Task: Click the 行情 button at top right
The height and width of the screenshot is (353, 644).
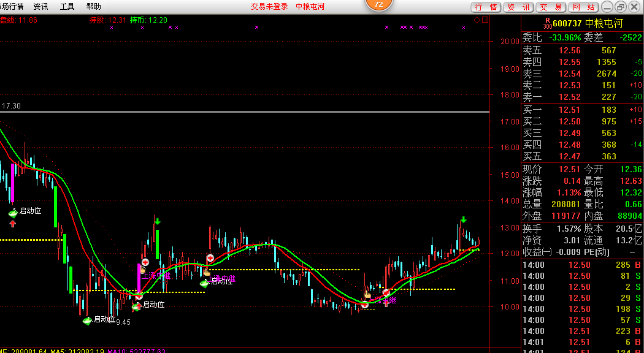Action: coord(486,7)
